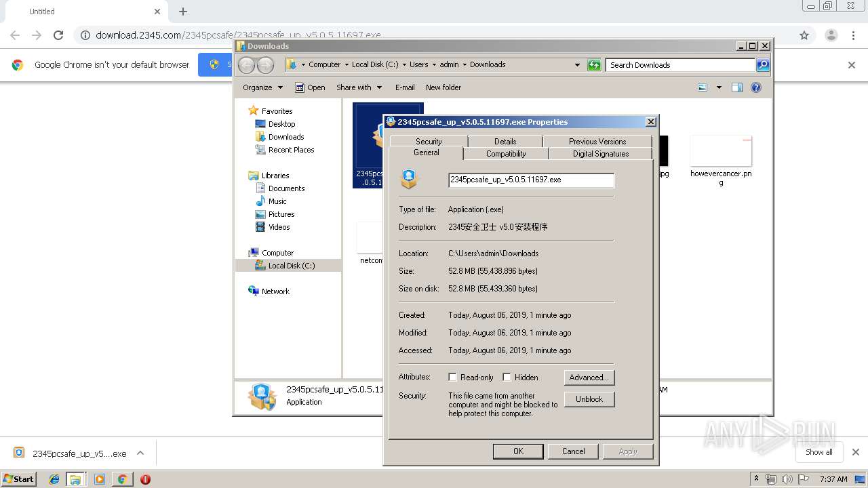Click the Unblock button
The width and height of the screenshot is (868, 488).
pos(589,399)
